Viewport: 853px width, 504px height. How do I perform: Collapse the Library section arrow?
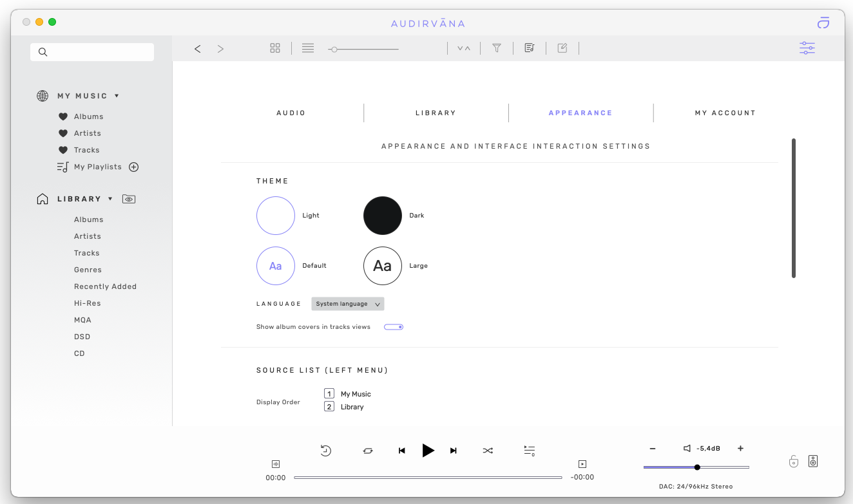tap(110, 199)
